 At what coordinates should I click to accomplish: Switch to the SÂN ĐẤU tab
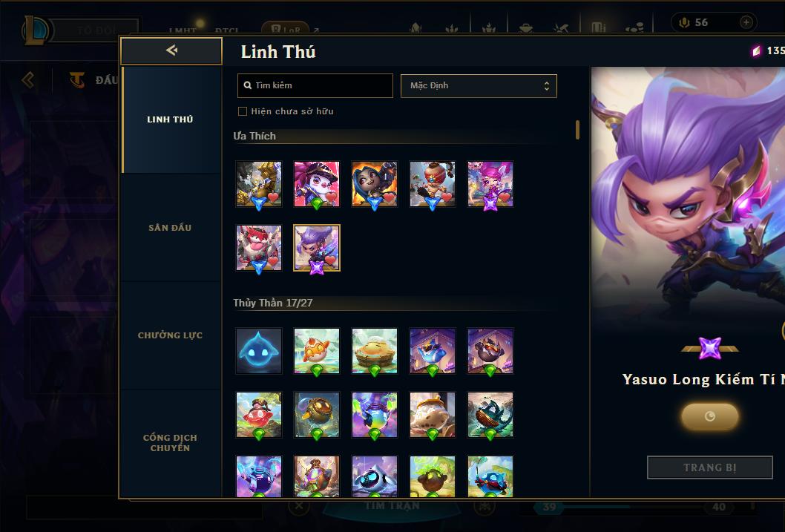coord(170,228)
